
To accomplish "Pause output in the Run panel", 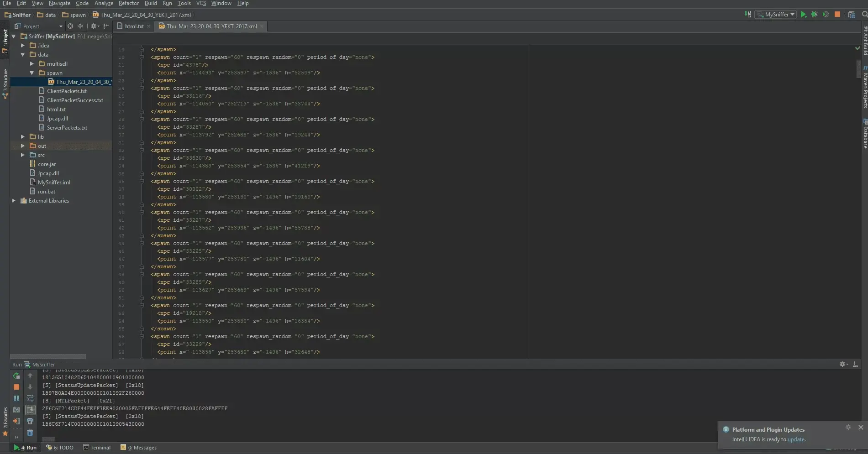I will pyautogui.click(x=16, y=398).
